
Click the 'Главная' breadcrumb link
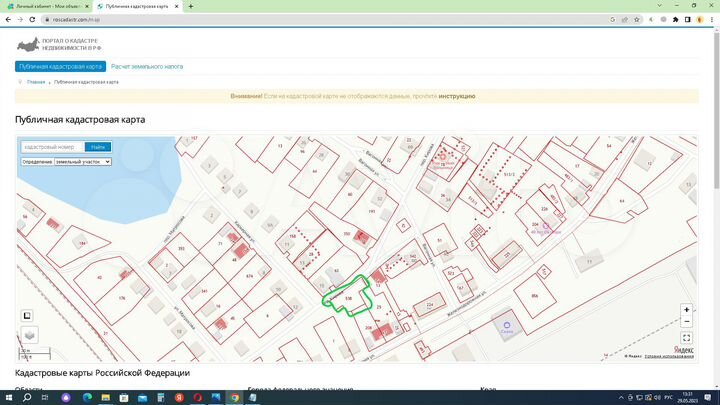(x=36, y=81)
